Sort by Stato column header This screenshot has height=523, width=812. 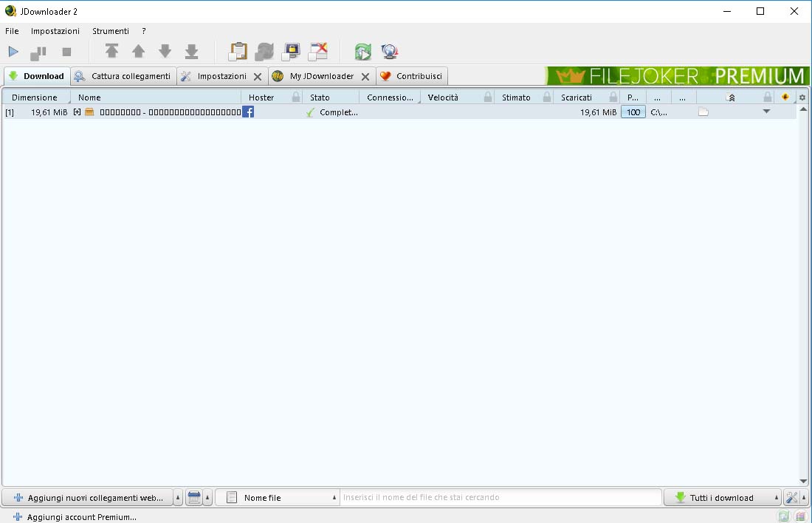[331, 98]
